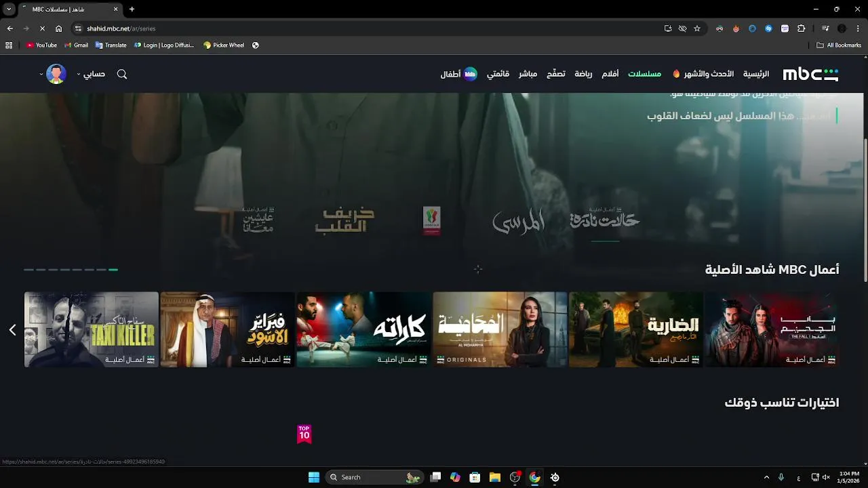Screen dimensions: 868x488
Task: Expand the tab search dropdown arrow
Action: click(x=9, y=9)
